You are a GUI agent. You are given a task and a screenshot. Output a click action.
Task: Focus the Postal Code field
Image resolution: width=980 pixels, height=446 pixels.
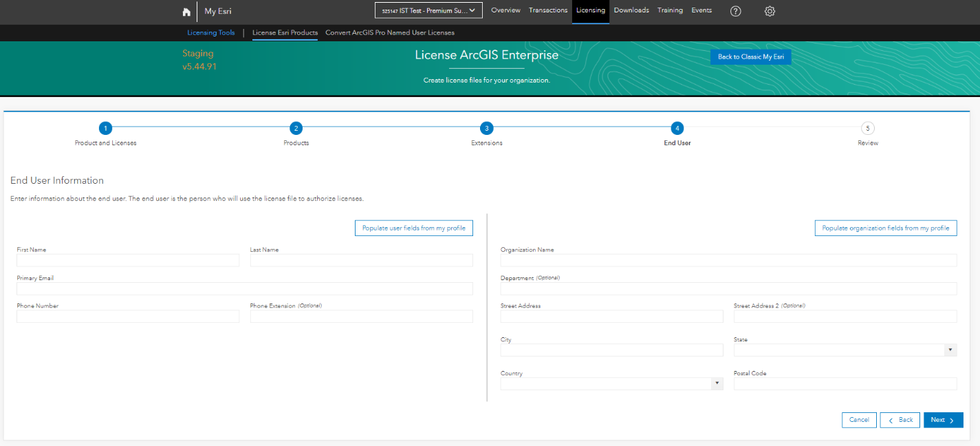click(845, 384)
